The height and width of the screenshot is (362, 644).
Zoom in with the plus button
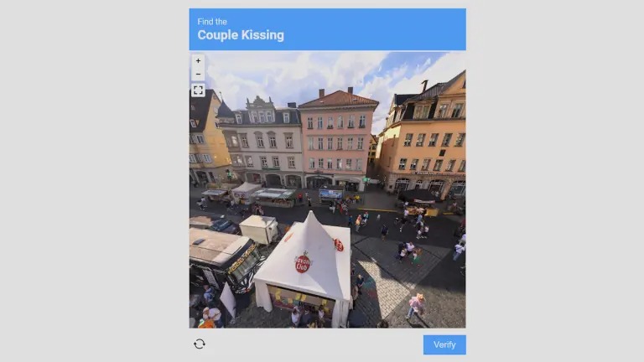coord(198,60)
